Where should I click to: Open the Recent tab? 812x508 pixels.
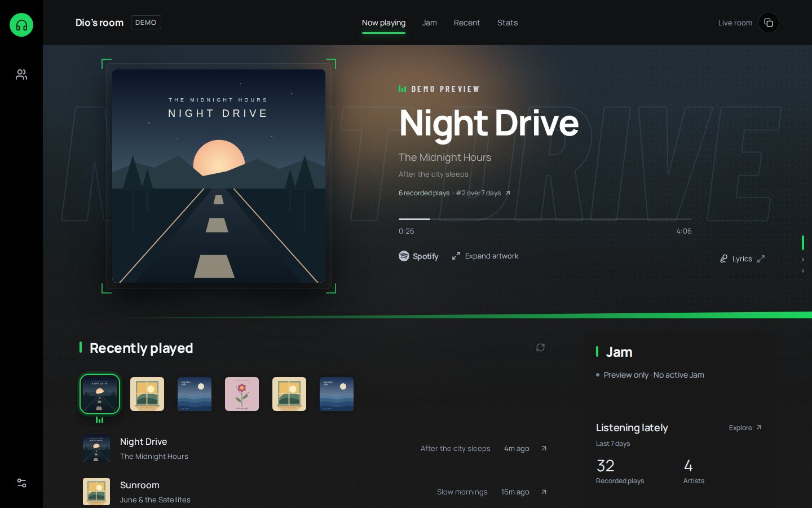467,23
